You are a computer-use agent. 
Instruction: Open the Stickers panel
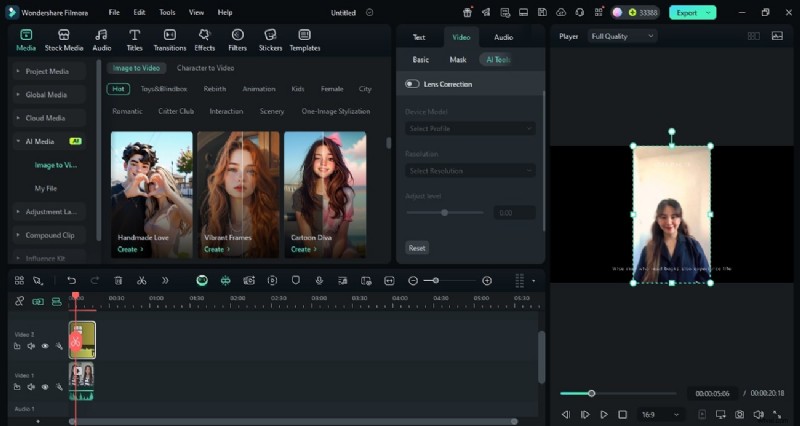point(270,39)
